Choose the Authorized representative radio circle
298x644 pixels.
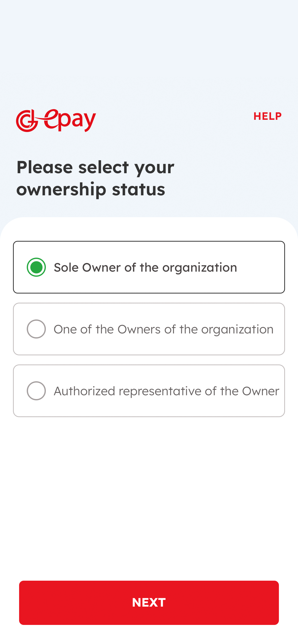click(x=36, y=391)
